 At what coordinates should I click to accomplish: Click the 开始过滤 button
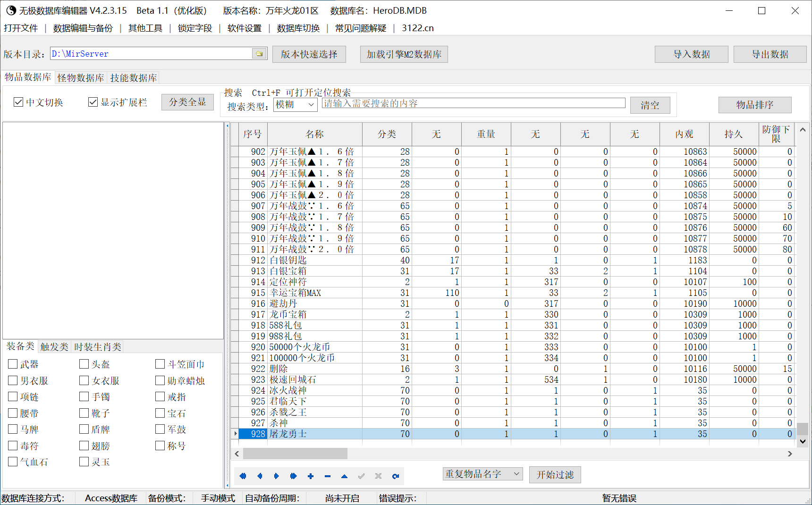555,475
